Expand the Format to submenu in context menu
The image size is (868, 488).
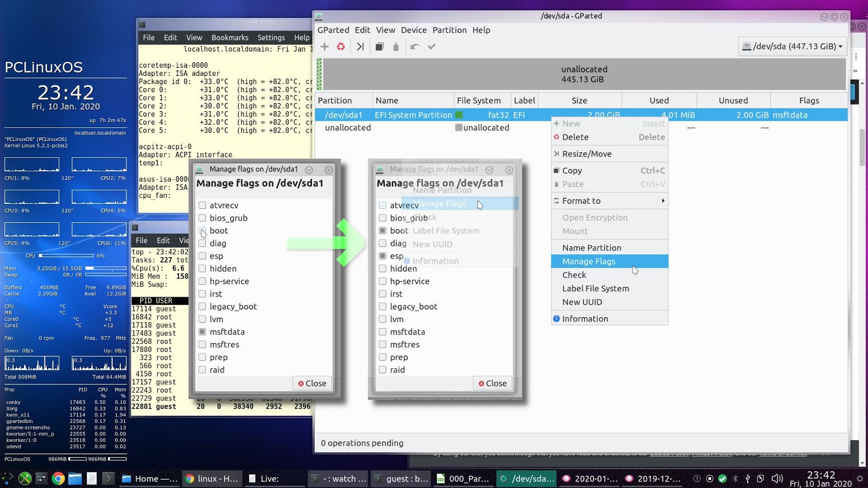click(610, 201)
